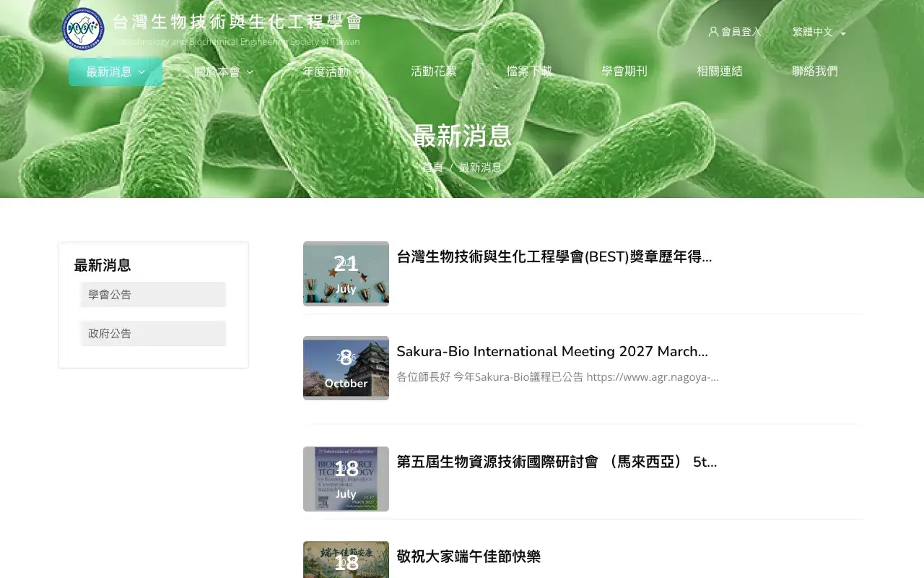The height and width of the screenshot is (578, 924).
Task: Open the 第五屆生物資源技術國際研討會 article
Action: [557, 462]
